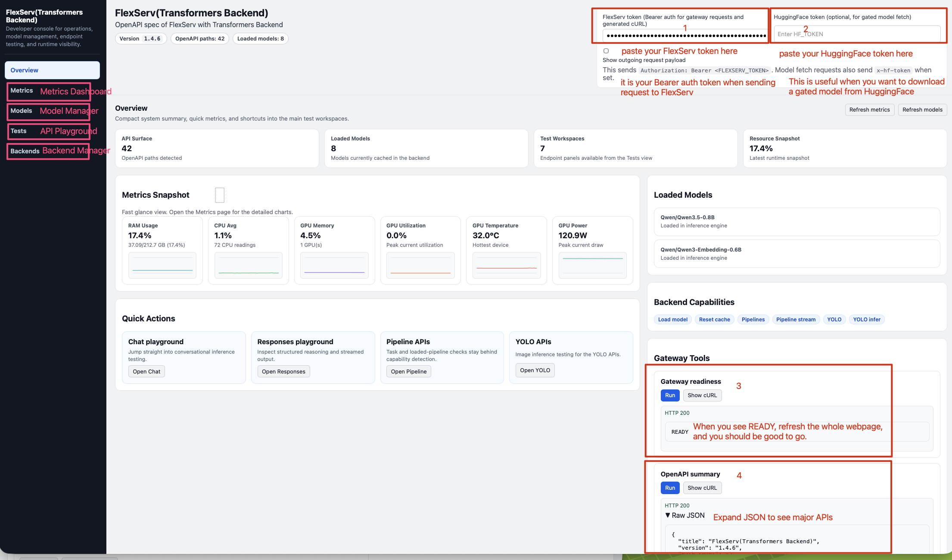The height and width of the screenshot is (560, 952).
Task: Open the Overview sidebar item
Action: [x=52, y=70]
